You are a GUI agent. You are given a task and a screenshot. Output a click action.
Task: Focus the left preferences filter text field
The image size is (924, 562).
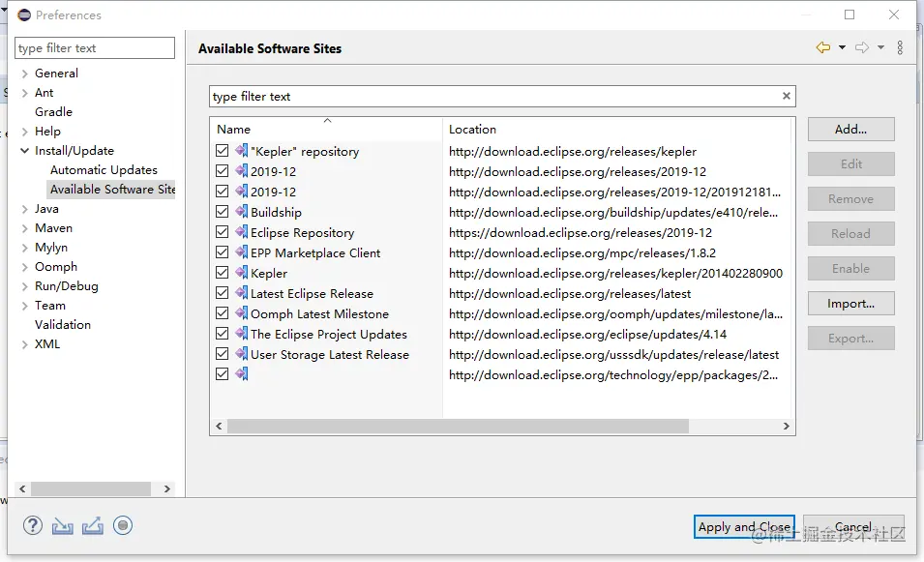[94, 47]
